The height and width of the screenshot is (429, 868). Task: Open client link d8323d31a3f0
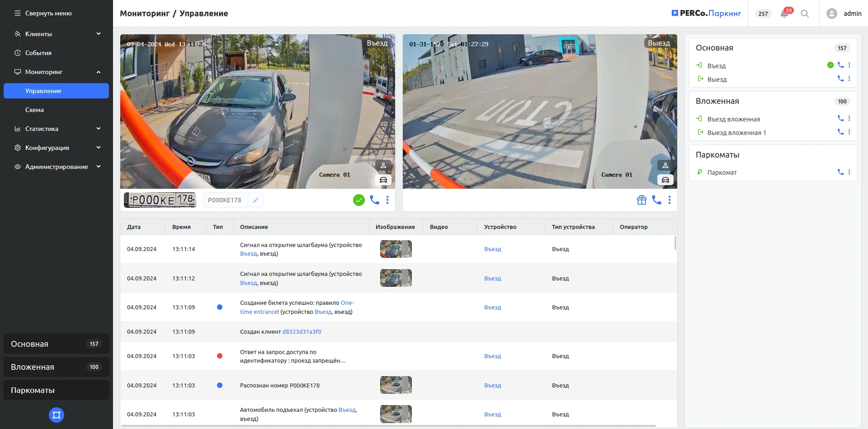(x=302, y=331)
